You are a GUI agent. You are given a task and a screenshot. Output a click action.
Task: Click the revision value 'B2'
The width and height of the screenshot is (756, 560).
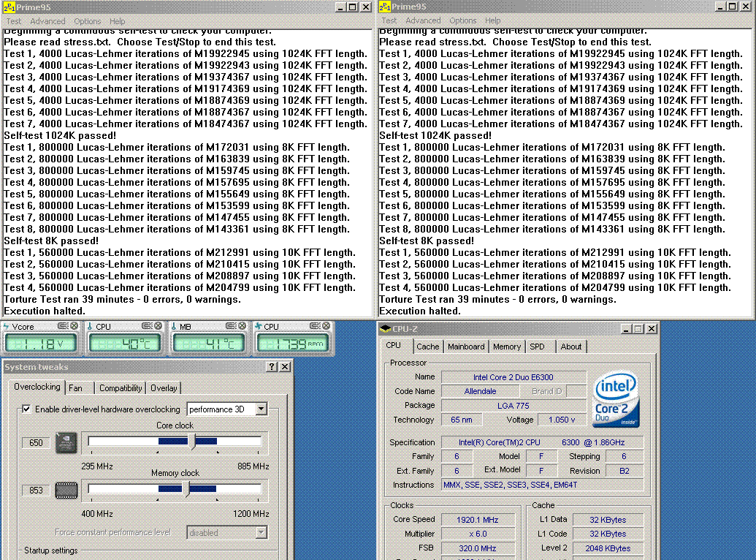(x=625, y=471)
